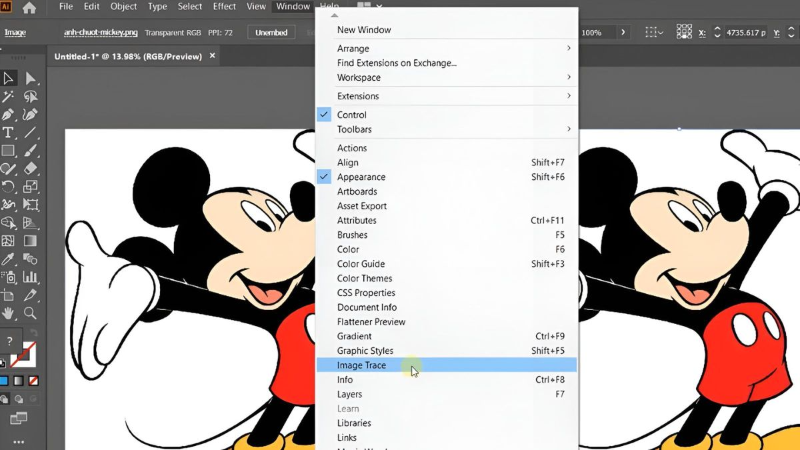Viewport: 800px width, 450px height.
Task: Select the Rotate tool
Action: tap(8, 187)
